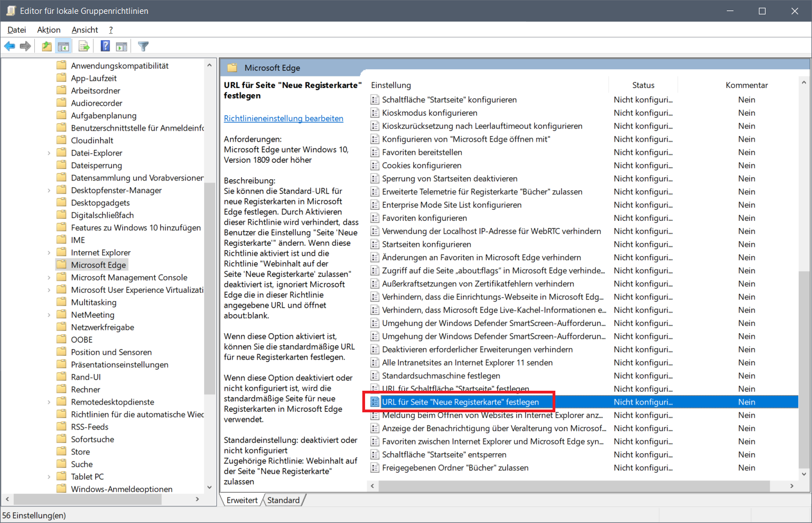Go up one level with the folder toolbar icon

tap(47, 46)
